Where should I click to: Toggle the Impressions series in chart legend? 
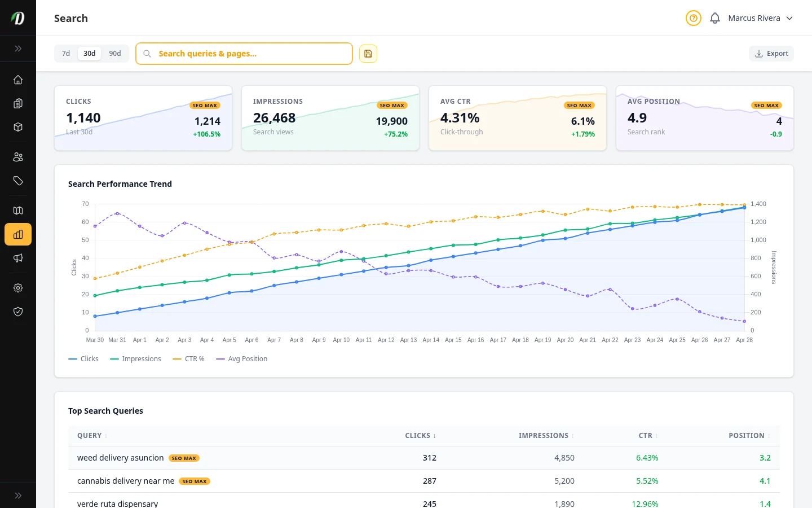[135, 359]
